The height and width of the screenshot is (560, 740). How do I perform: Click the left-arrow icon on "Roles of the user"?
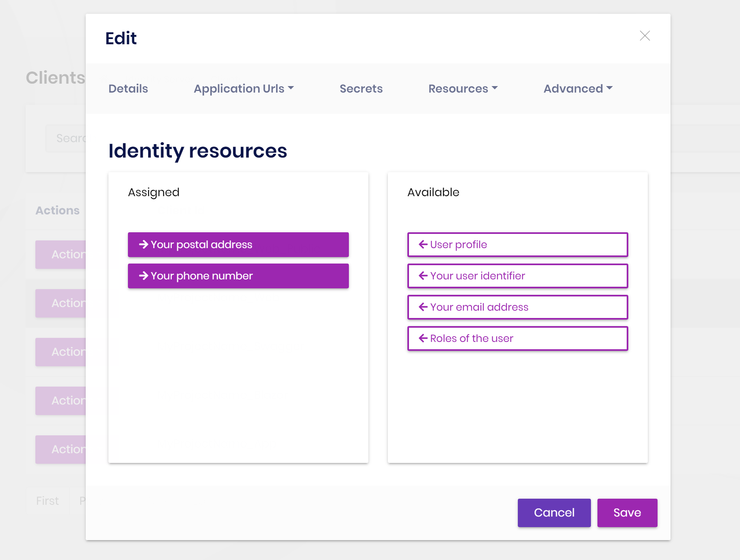pos(422,338)
